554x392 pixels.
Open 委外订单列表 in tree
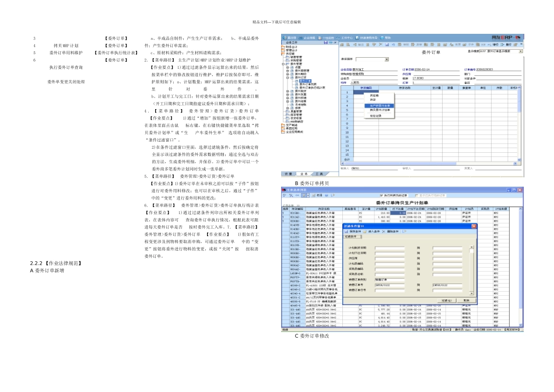pyautogui.click(x=308, y=85)
